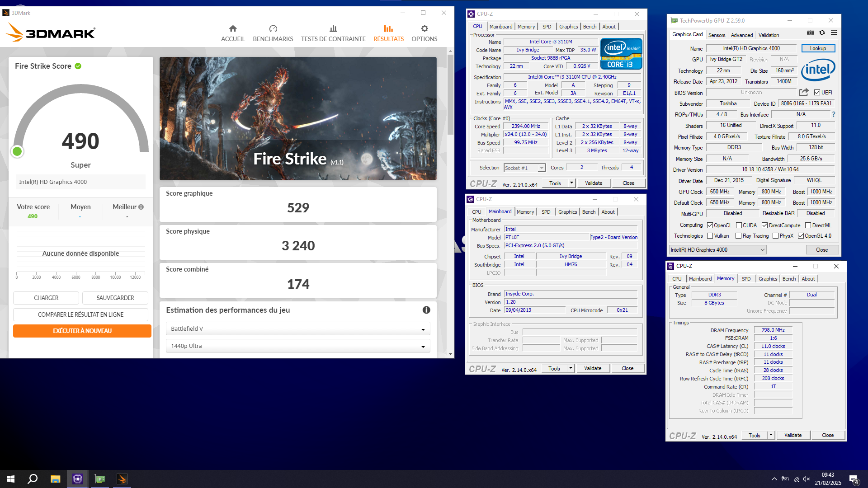Open OPTIONS gear icon in 3DMark
This screenshot has height=488, width=868.
pos(425,28)
